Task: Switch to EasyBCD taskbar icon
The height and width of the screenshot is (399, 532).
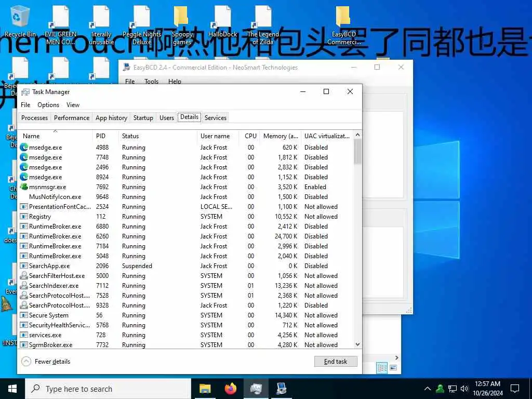Action: [x=281, y=389]
